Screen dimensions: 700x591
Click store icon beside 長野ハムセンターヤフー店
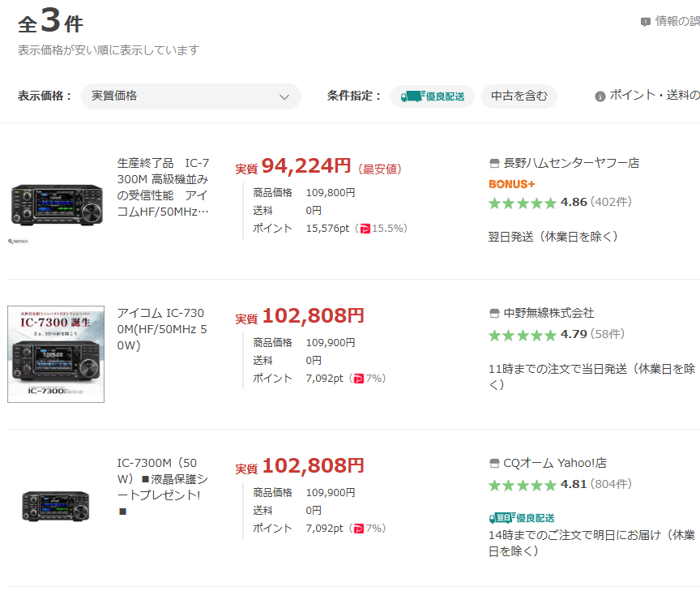pos(494,163)
